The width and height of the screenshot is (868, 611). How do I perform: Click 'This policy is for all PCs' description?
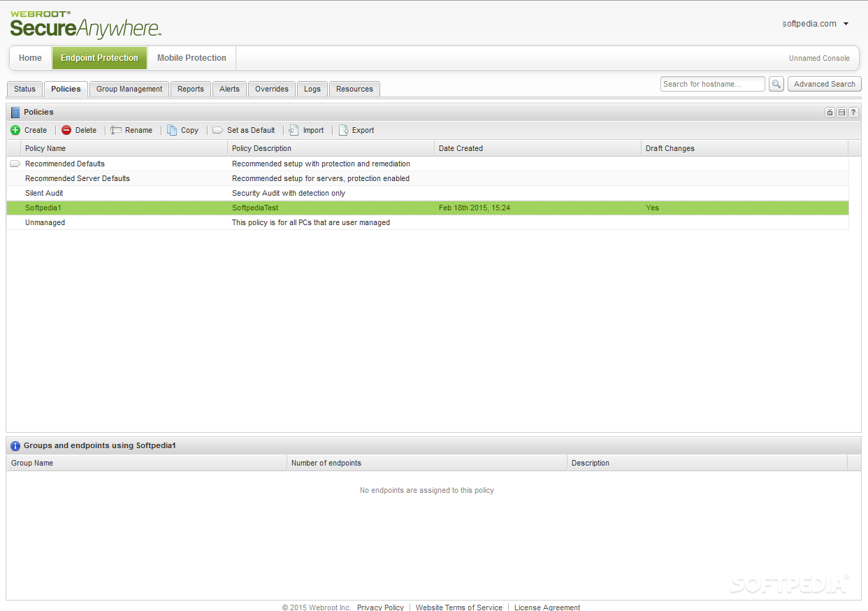pyautogui.click(x=311, y=222)
